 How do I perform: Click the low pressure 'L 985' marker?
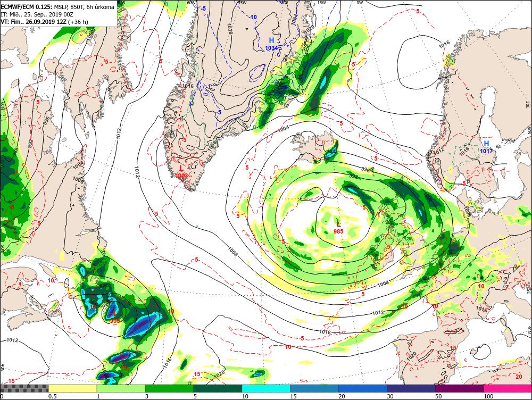pos(338,227)
